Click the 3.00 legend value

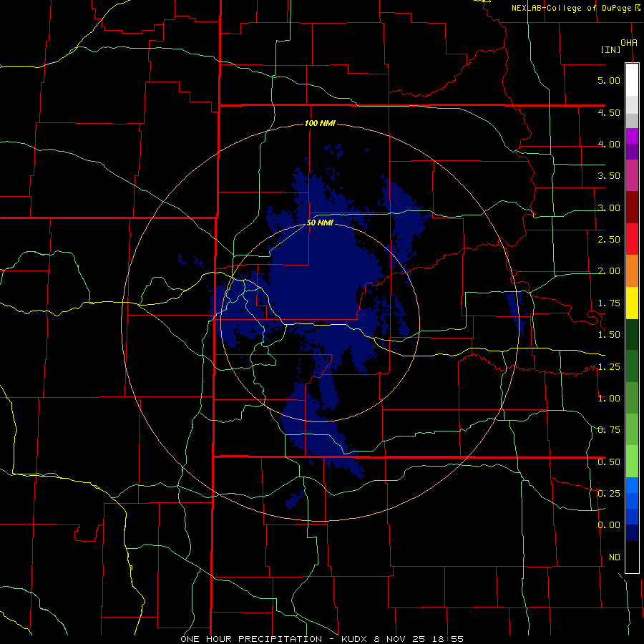coord(609,208)
